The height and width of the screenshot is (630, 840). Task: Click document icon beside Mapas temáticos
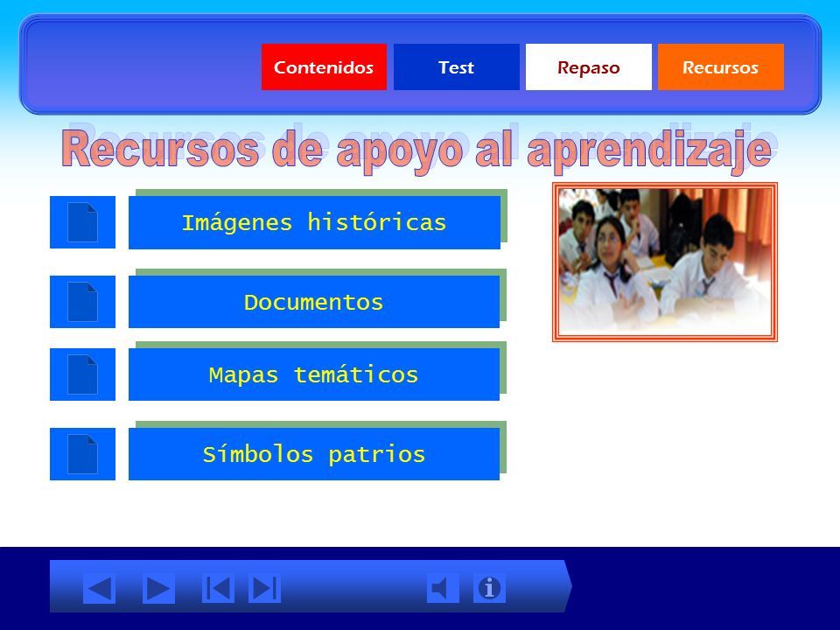pos(82,374)
